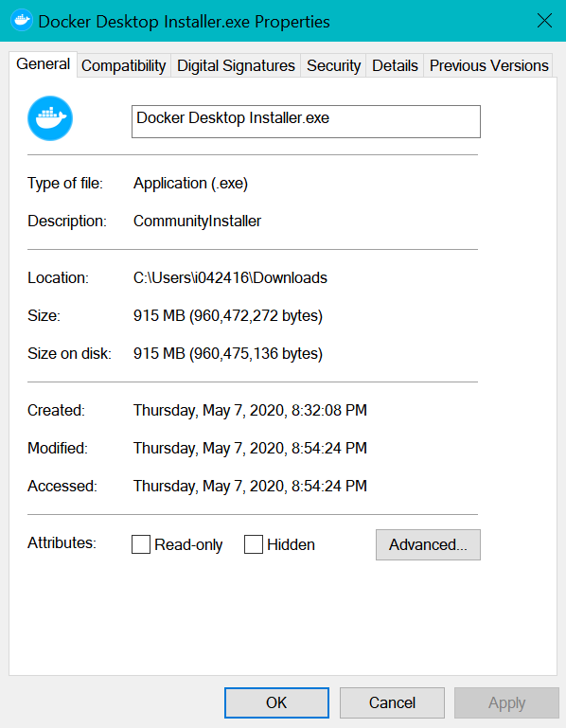
Task: Toggle the Hidden attribute checkbox
Action: pos(254,544)
